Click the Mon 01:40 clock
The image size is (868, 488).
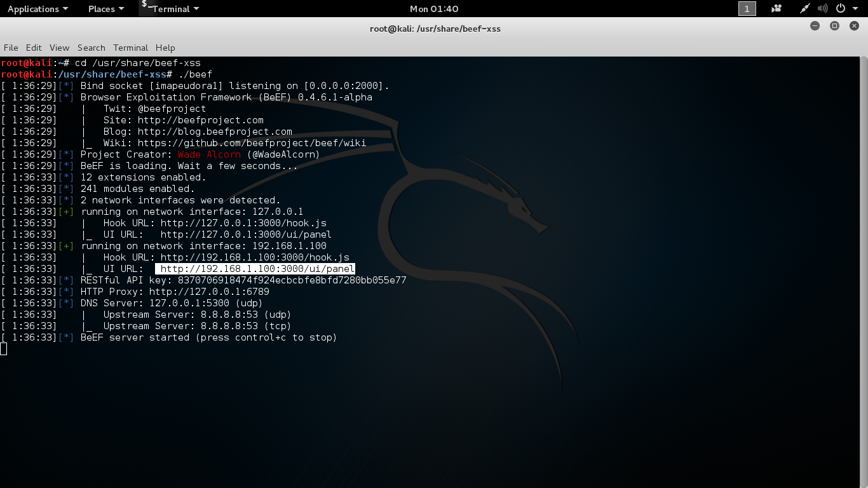click(x=434, y=9)
